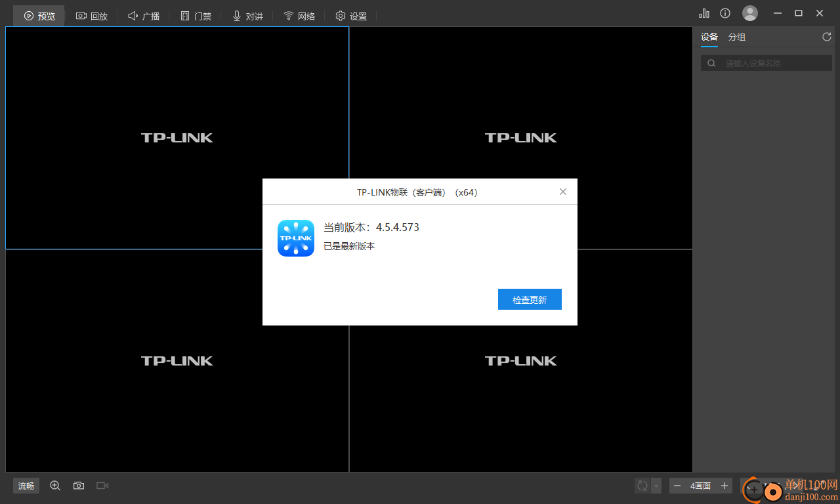This screenshot has width=840, height=504.
Task: Select the bottom-left preview pane
Action: point(177,361)
